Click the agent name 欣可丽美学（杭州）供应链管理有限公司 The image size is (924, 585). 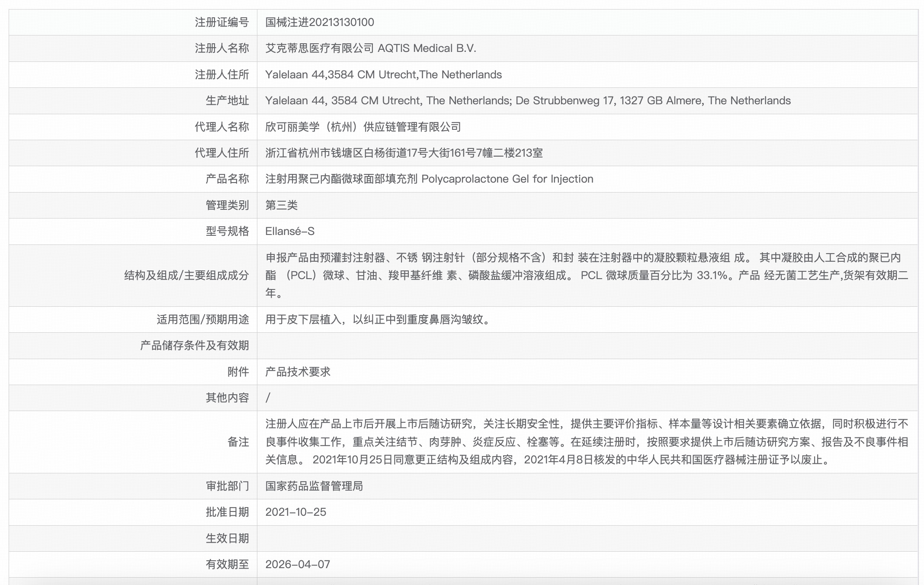click(x=364, y=127)
